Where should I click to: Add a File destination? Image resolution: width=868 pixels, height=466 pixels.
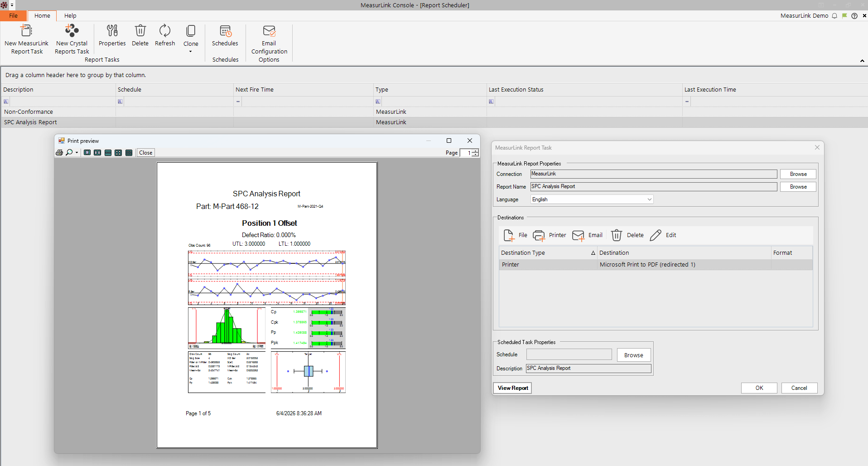pos(516,235)
